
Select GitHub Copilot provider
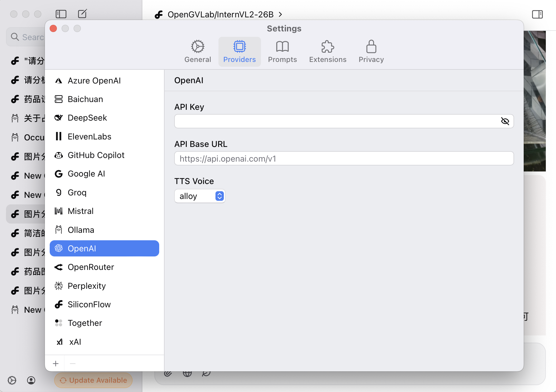click(104, 155)
